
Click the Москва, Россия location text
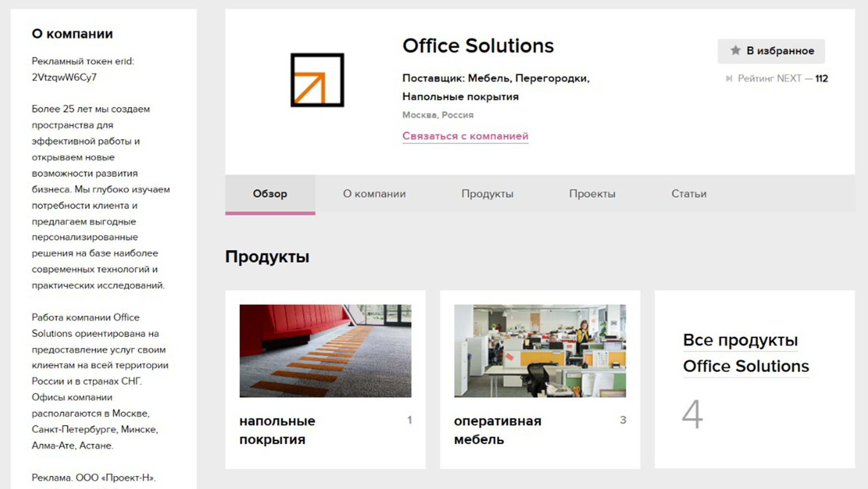pos(438,115)
